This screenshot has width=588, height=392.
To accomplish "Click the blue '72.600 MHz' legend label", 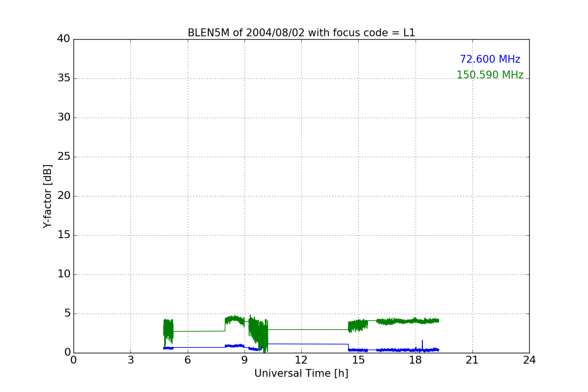I will 490,59.
